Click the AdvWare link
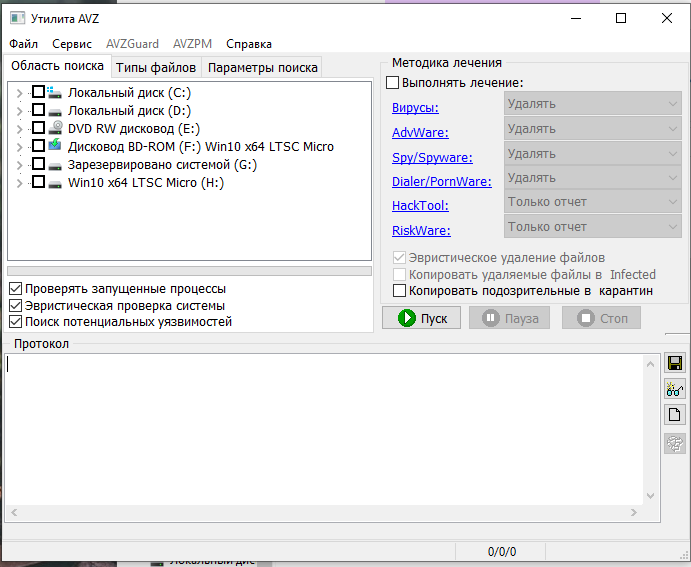This screenshot has width=691, height=567. (x=420, y=133)
